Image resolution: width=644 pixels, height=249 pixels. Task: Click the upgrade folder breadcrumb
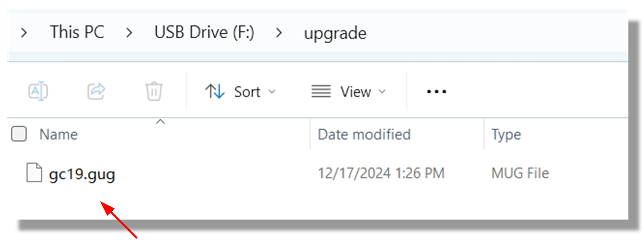tap(335, 33)
